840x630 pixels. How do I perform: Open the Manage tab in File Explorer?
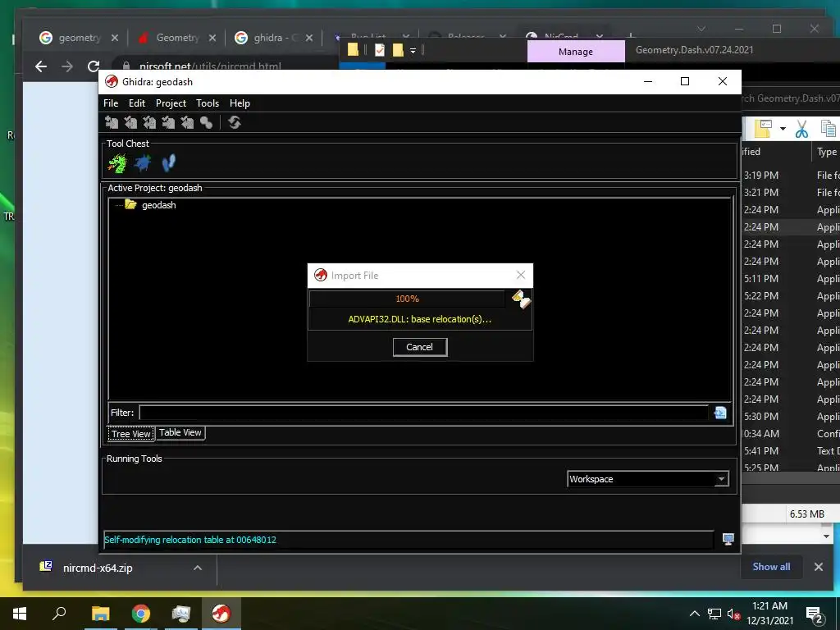[x=576, y=52]
